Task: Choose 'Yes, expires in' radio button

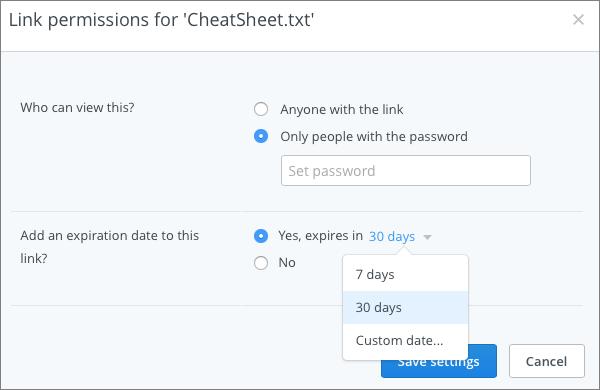Action: click(x=261, y=236)
